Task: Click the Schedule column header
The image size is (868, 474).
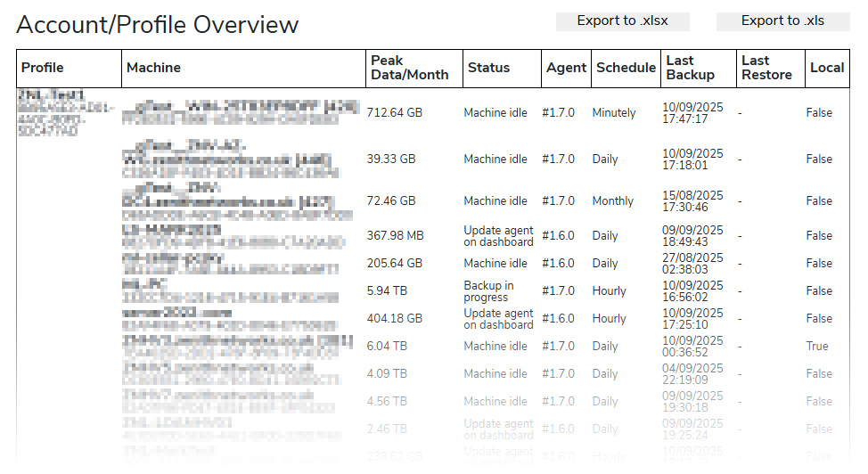Action: tap(626, 68)
